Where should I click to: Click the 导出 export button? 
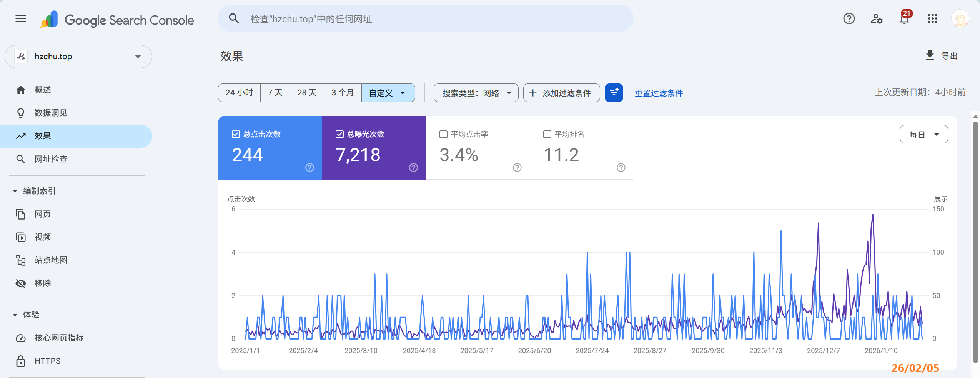point(941,56)
